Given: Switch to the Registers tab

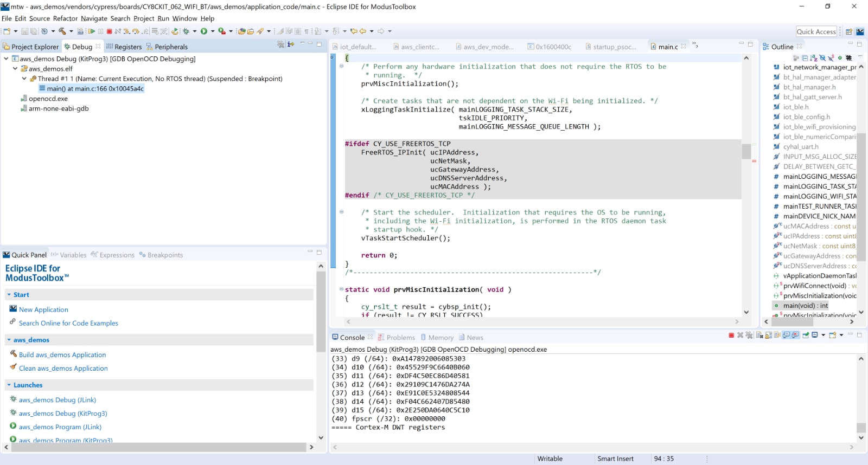Looking at the screenshot, I should coord(127,47).
